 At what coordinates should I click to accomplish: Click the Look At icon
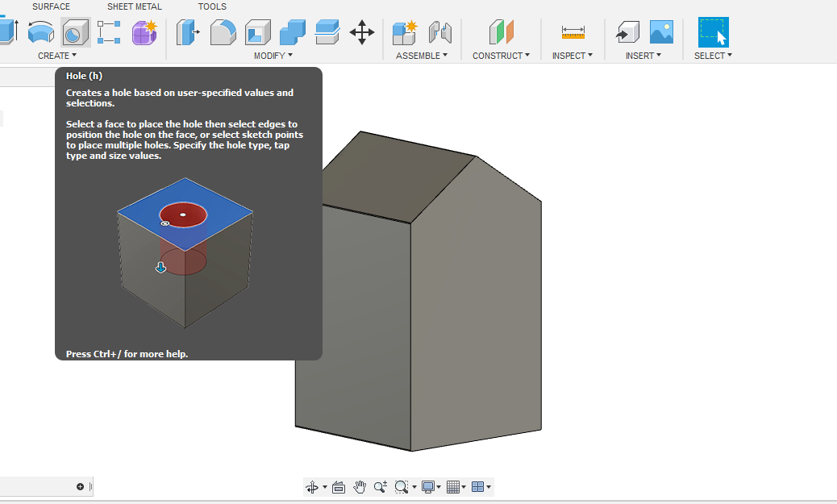(x=339, y=487)
